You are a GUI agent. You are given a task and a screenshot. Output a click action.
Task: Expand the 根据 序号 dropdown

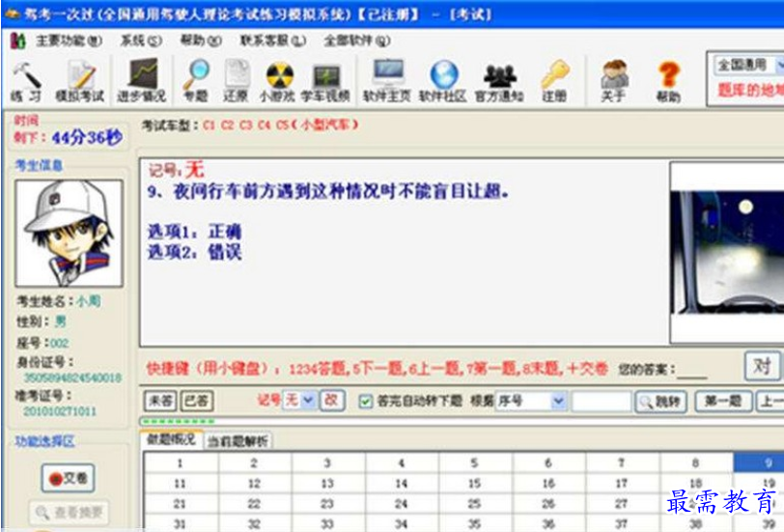(x=558, y=401)
